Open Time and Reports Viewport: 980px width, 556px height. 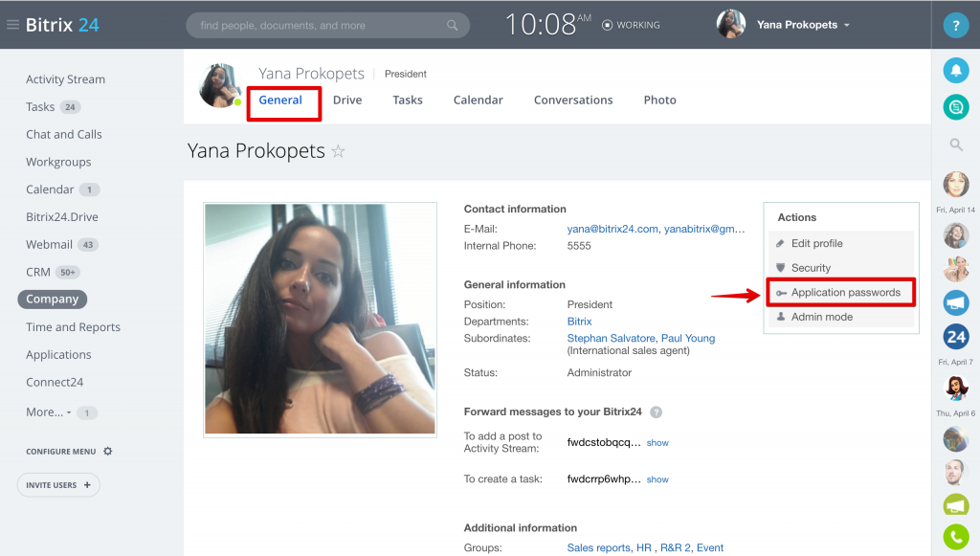pos(73,326)
